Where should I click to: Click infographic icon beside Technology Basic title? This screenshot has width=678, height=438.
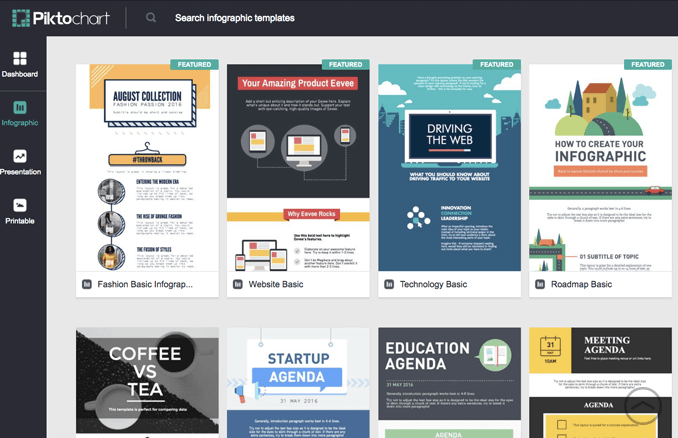pyautogui.click(x=389, y=284)
